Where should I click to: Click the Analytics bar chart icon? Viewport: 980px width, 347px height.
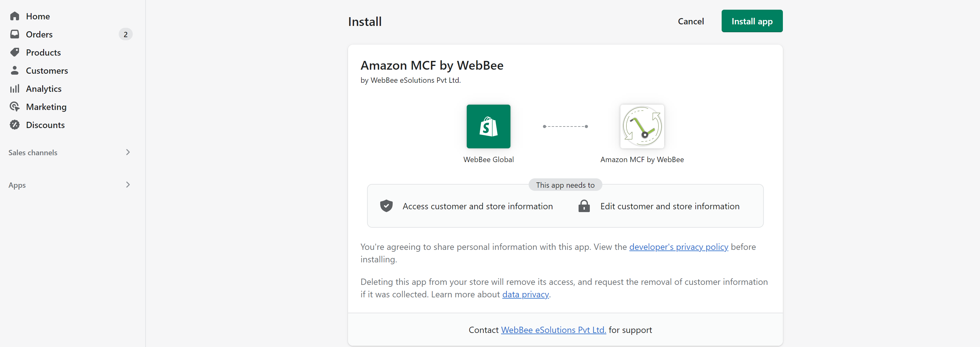(15, 89)
